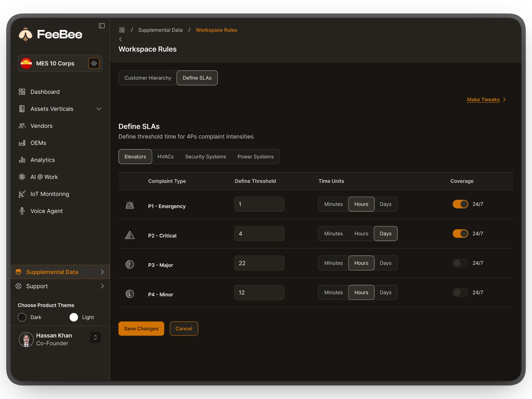Open Hassan Khan account switcher
The image size is (532, 399).
tap(95, 337)
